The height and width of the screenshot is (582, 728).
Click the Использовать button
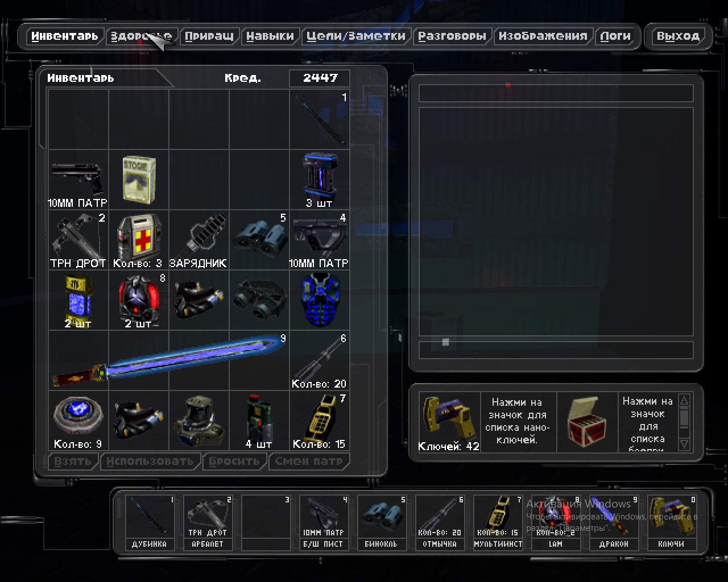pos(151,461)
